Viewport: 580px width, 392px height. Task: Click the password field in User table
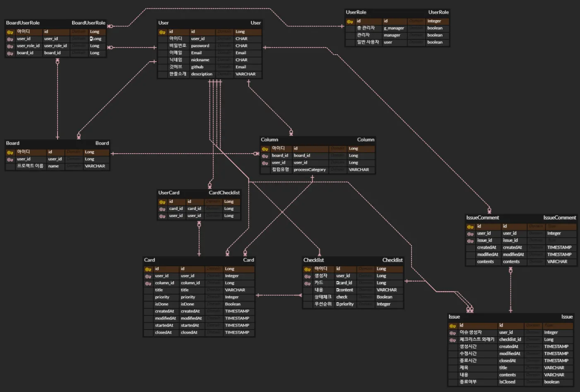click(200, 46)
